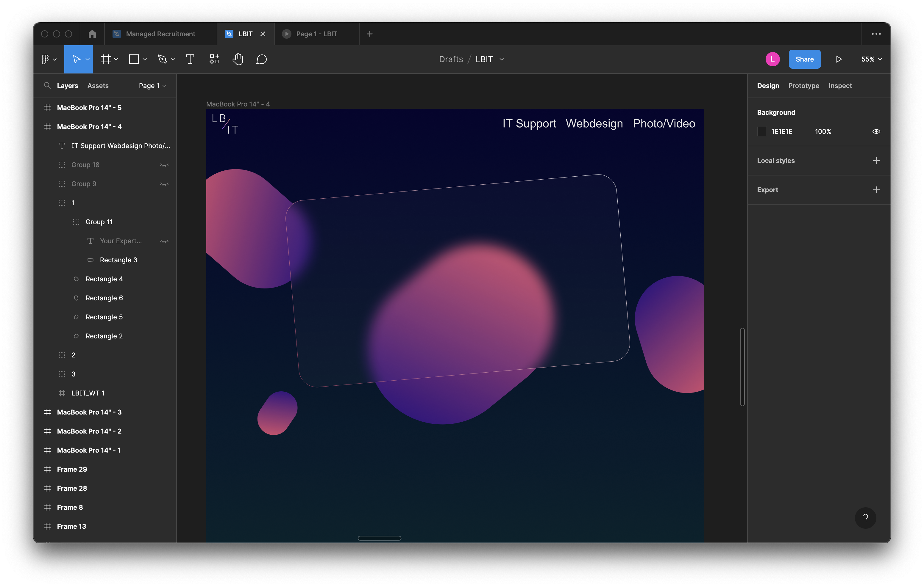
Task: Open the Comment tool
Action: tap(261, 59)
